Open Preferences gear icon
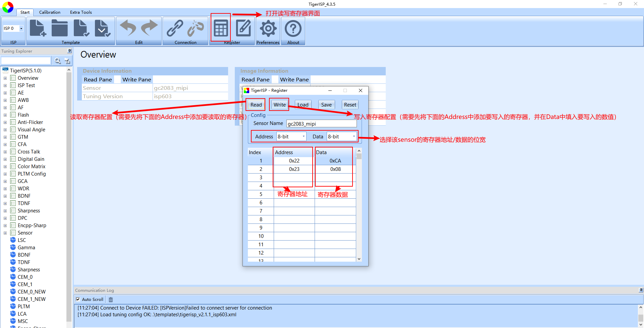644x328 pixels. 268,28
